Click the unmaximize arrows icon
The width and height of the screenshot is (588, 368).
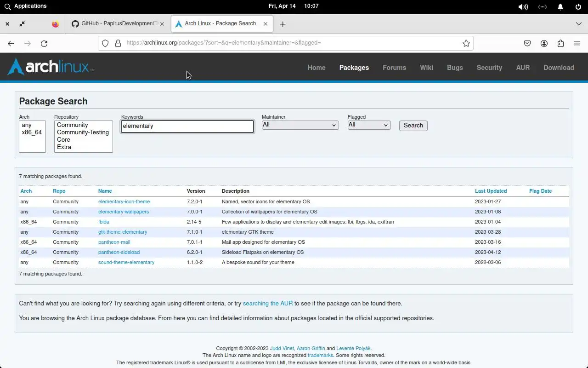(x=22, y=24)
